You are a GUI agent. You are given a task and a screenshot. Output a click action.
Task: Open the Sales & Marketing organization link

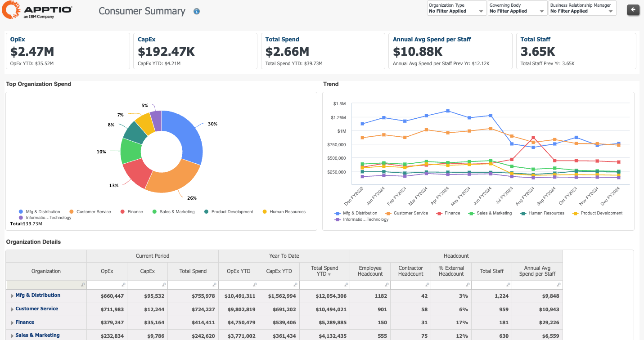click(x=38, y=336)
